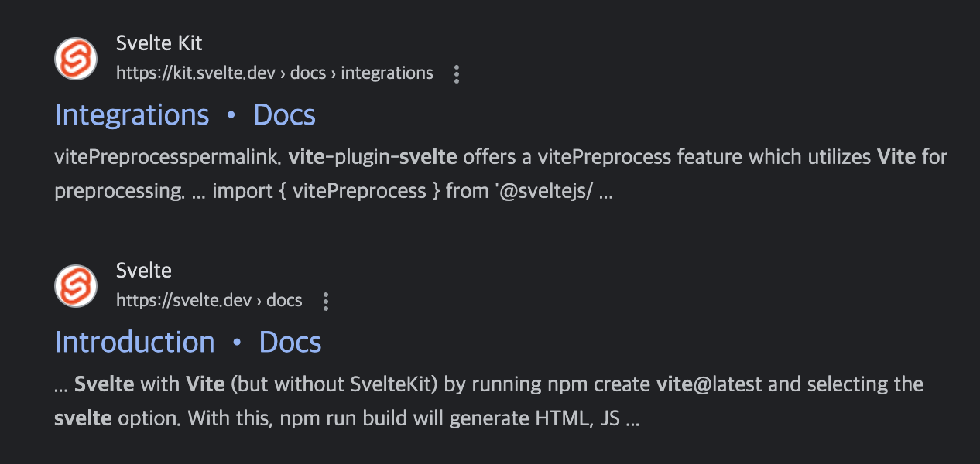980x464 pixels.
Task: Click the word 'Integrations' in the first title
Action: [132, 115]
